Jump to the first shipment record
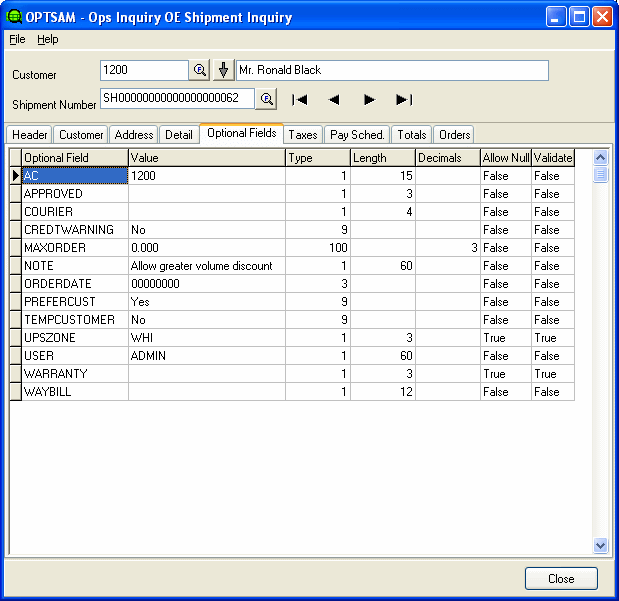The image size is (619, 601). tap(299, 99)
